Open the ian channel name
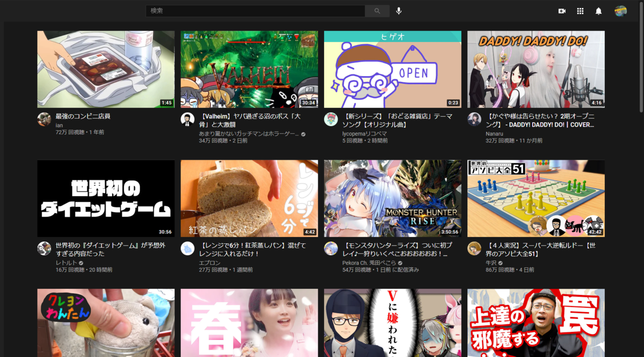 [x=59, y=125]
